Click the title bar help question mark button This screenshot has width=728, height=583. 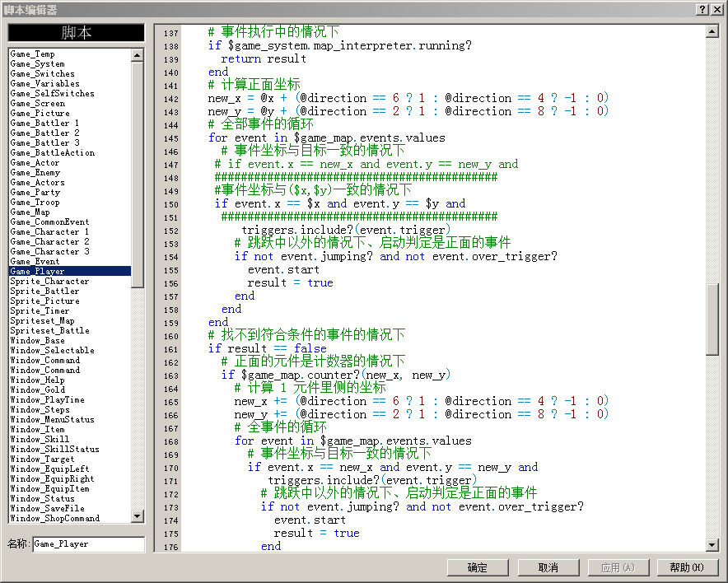click(x=702, y=9)
